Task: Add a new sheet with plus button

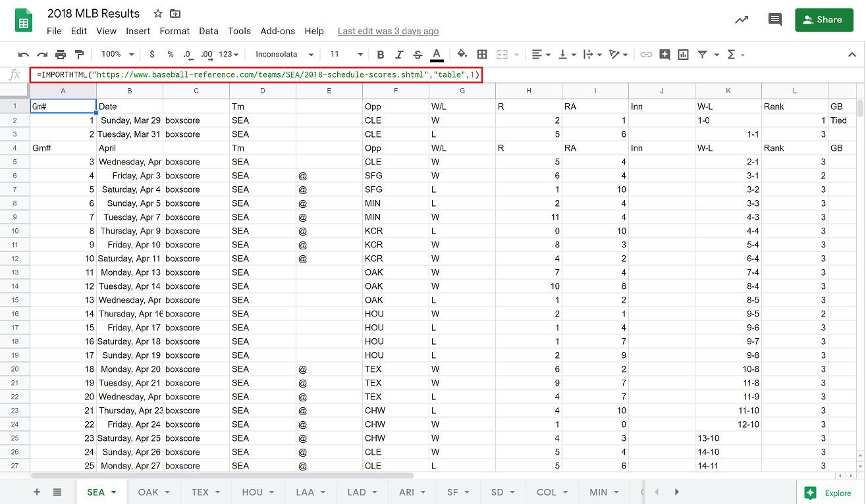Action: click(37, 492)
